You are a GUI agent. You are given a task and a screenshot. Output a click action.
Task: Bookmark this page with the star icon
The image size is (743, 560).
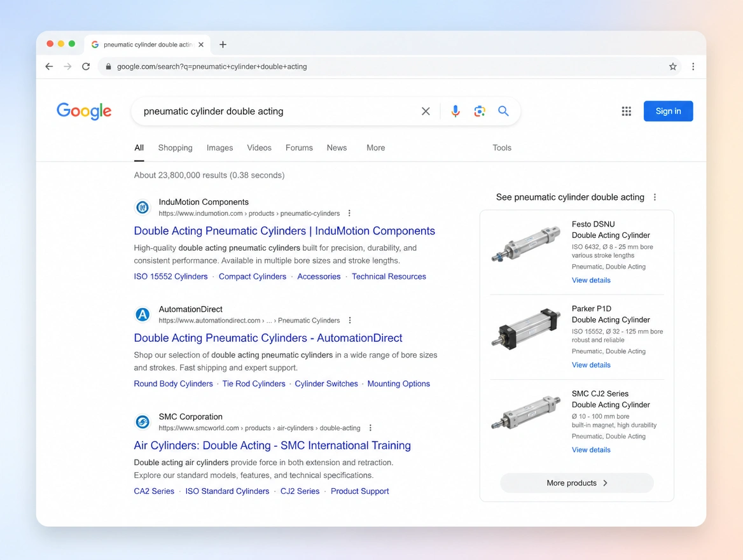pyautogui.click(x=672, y=66)
